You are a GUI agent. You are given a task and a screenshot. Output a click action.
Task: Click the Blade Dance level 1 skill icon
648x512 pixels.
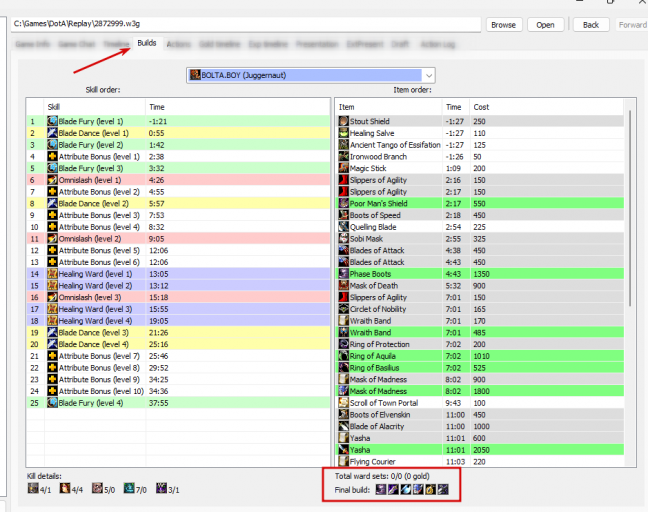point(52,133)
